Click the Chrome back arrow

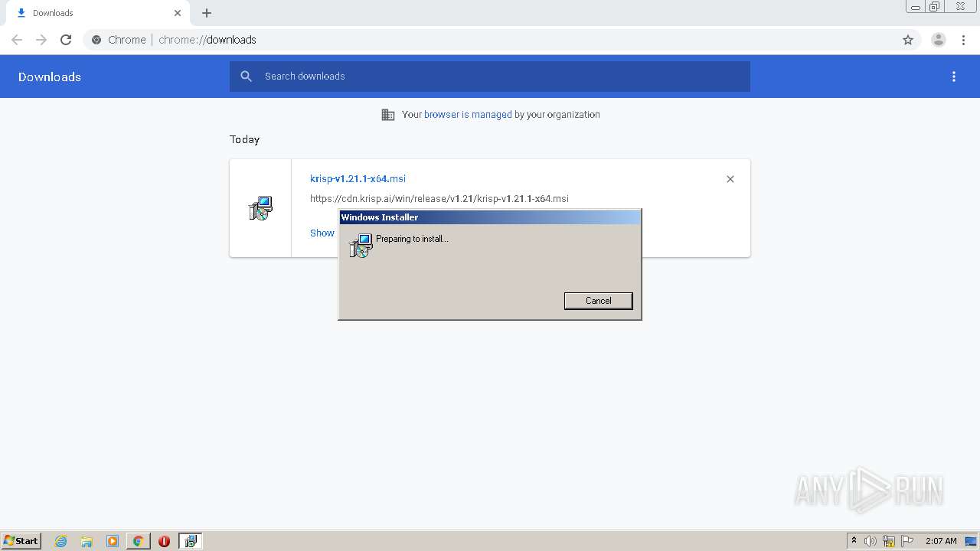pyautogui.click(x=17, y=40)
